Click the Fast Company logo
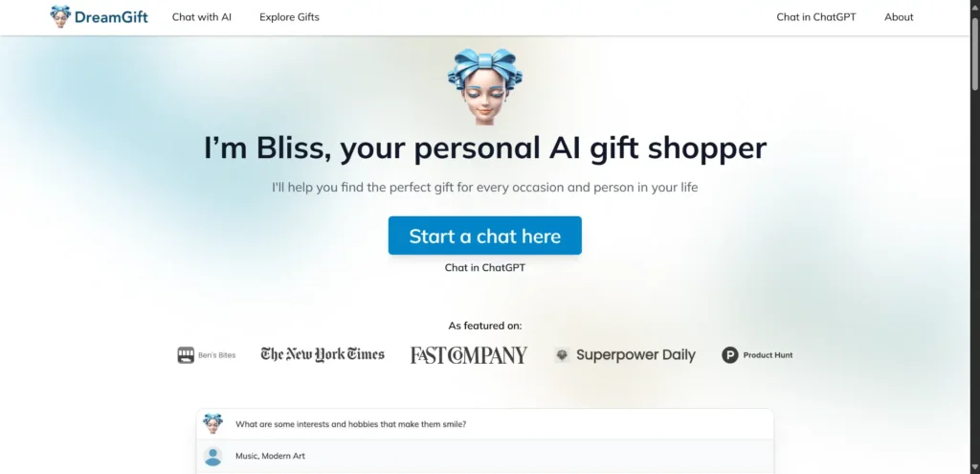This screenshot has height=474, width=980. pyautogui.click(x=469, y=355)
